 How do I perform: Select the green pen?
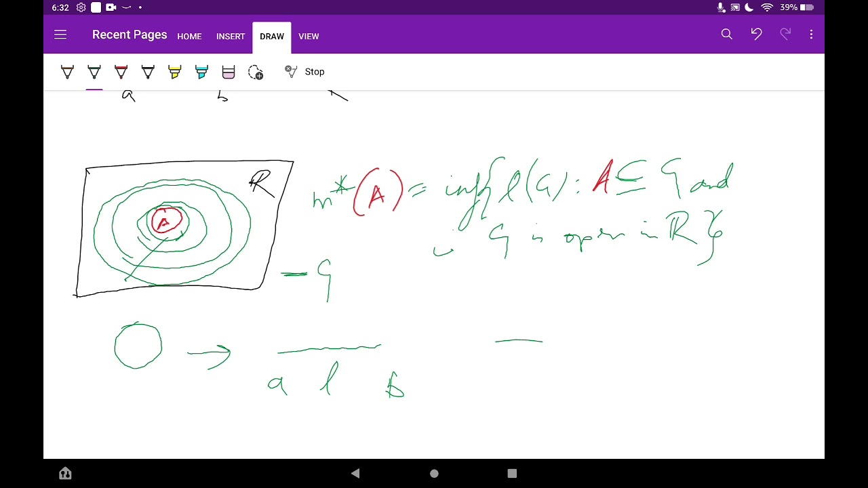tap(94, 72)
